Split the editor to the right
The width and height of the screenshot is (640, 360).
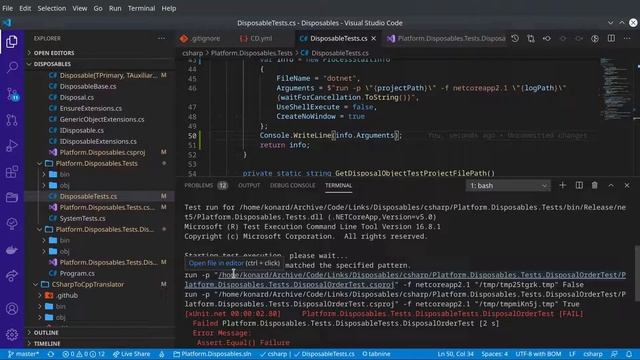coord(611,38)
